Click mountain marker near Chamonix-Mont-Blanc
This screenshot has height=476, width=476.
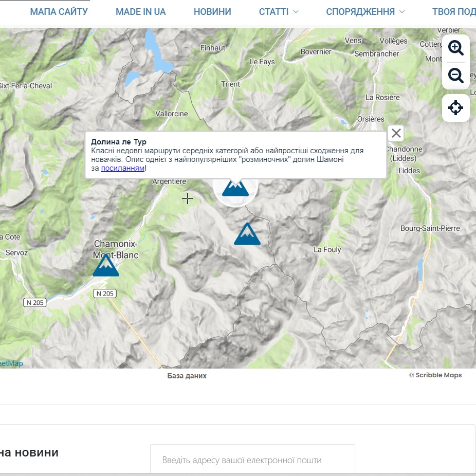tap(106, 266)
